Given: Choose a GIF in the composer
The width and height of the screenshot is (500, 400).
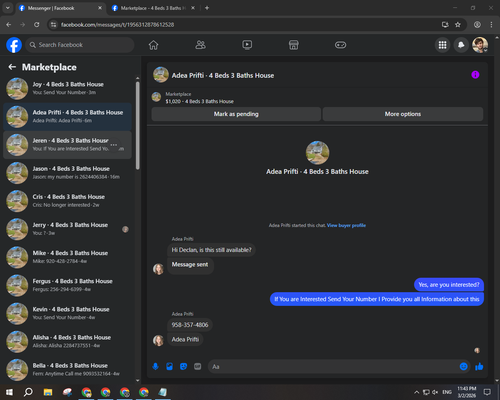Looking at the screenshot, I should click(x=198, y=367).
